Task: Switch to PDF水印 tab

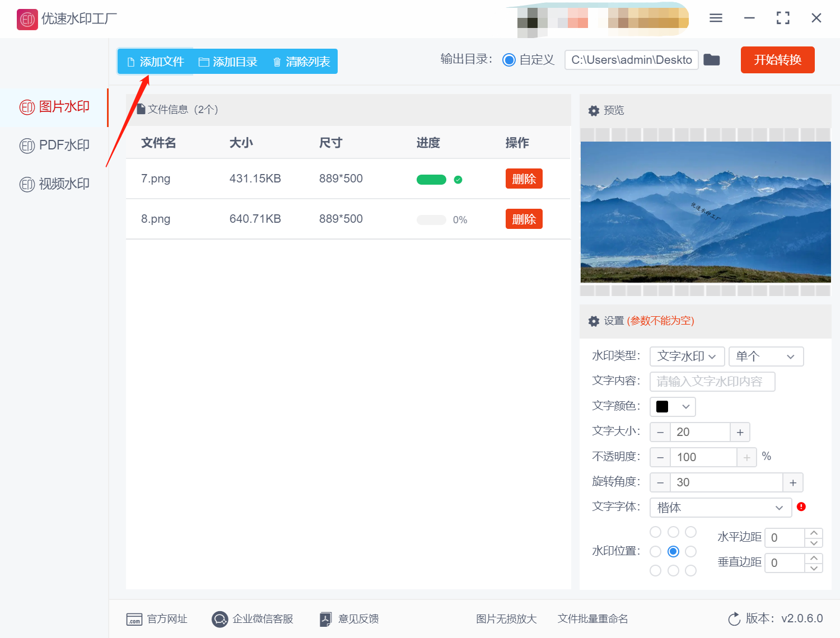Action: tap(55, 146)
